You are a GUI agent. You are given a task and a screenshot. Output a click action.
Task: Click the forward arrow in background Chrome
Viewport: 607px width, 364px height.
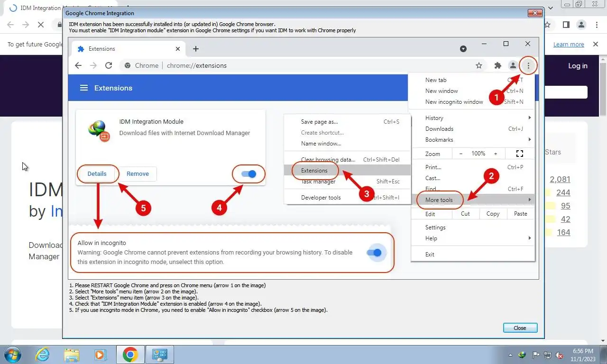click(25, 25)
